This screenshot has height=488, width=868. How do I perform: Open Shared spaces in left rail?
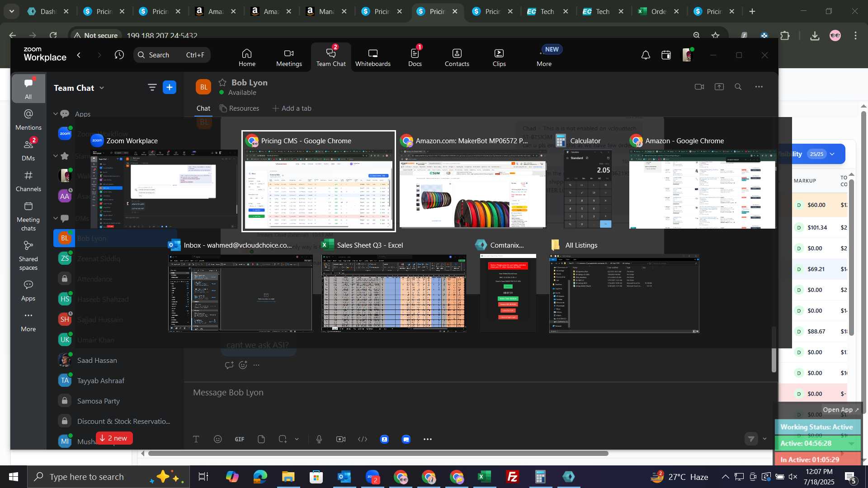click(28, 256)
